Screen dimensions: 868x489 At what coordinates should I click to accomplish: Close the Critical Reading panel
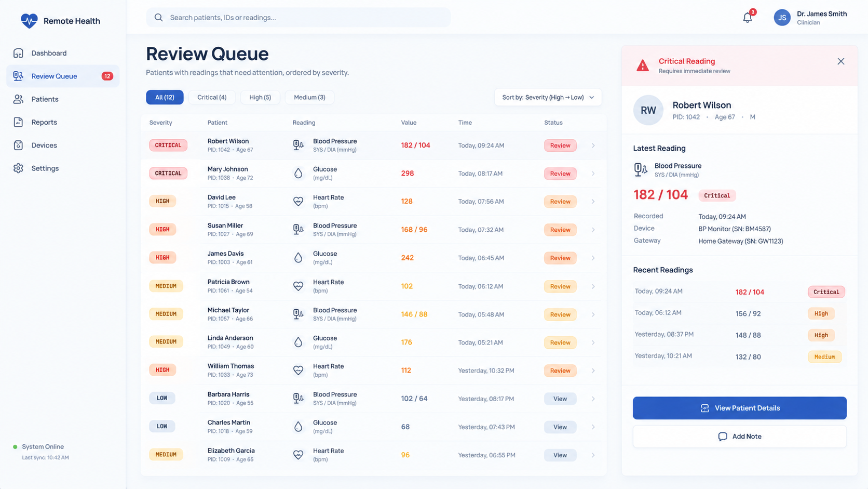(841, 61)
